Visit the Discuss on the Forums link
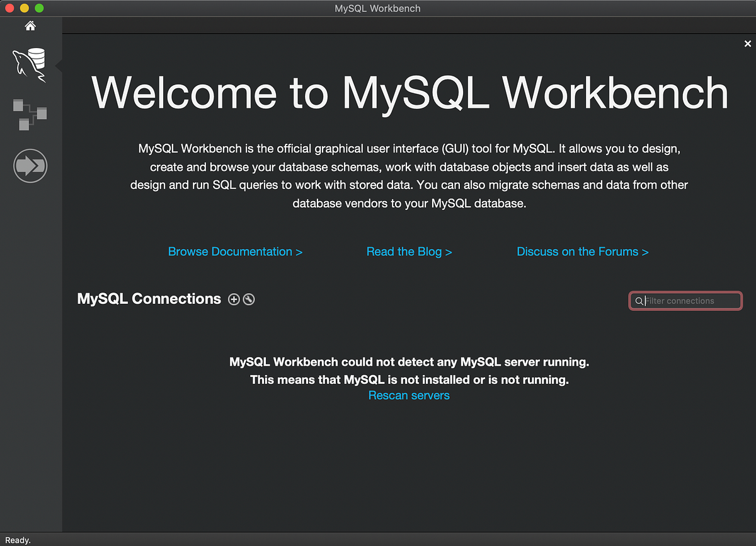The height and width of the screenshot is (546, 756). [x=582, y=252]
